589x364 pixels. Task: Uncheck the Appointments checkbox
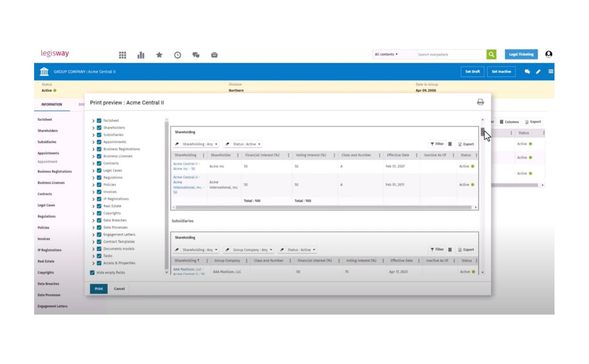tap(99, 142)
